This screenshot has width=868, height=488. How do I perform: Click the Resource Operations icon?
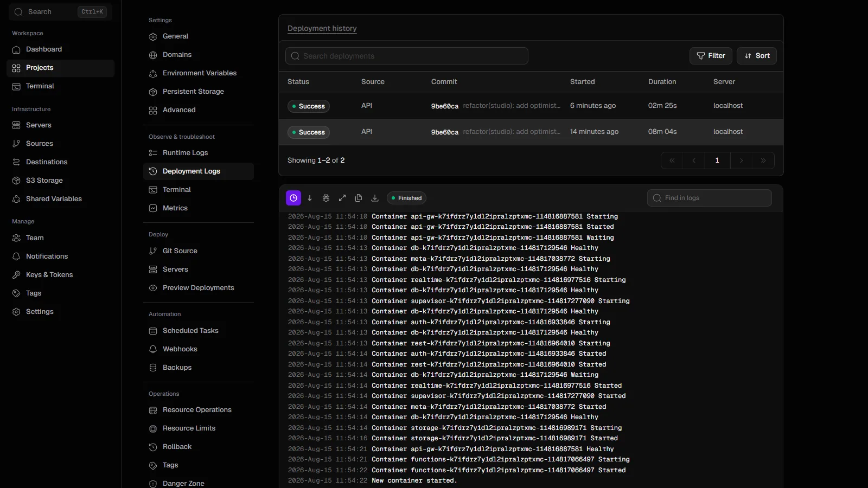153,410
